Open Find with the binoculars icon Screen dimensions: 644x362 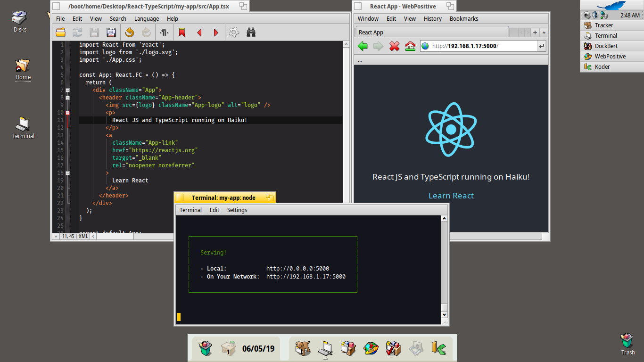[251, 33]
